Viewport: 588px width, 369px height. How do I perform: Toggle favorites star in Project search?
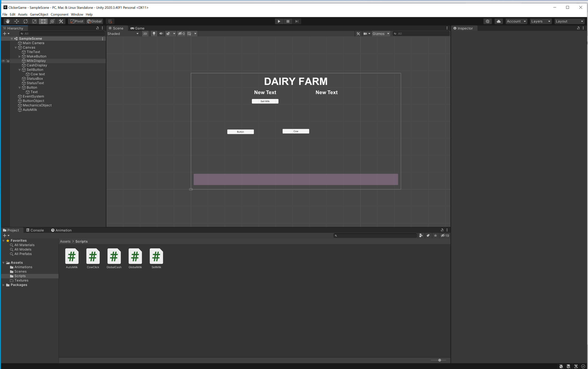click(x=435, y=235)
